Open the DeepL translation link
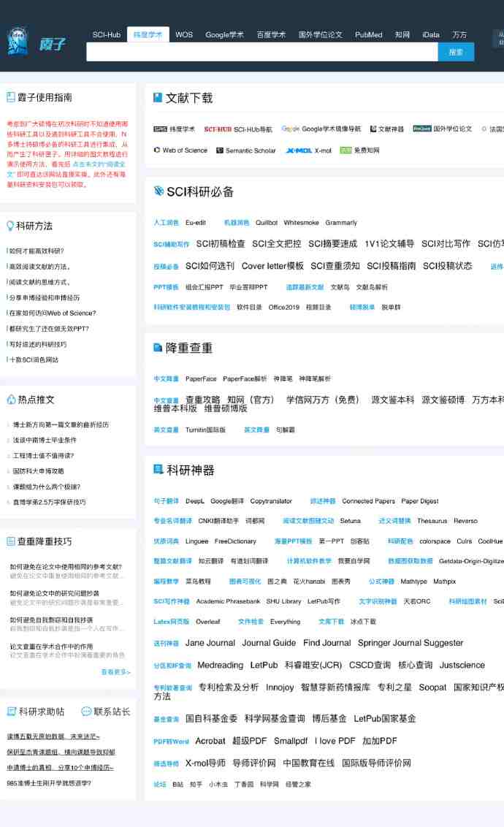Viewport: 504px width, 827px height. (x=194, y=501)
